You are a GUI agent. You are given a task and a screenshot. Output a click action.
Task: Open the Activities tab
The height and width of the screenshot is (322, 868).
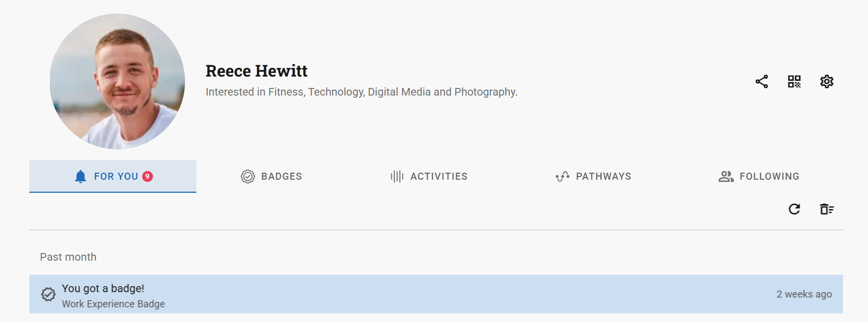[x=438, y=176]
